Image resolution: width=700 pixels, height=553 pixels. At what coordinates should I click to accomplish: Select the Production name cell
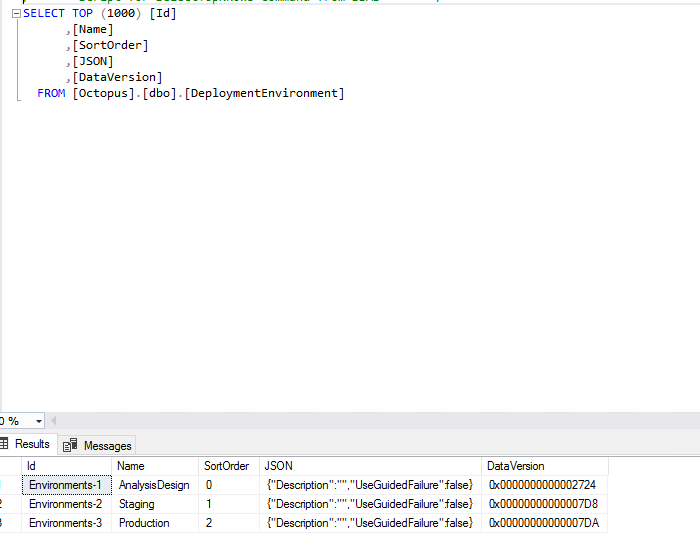click(155, 523)
